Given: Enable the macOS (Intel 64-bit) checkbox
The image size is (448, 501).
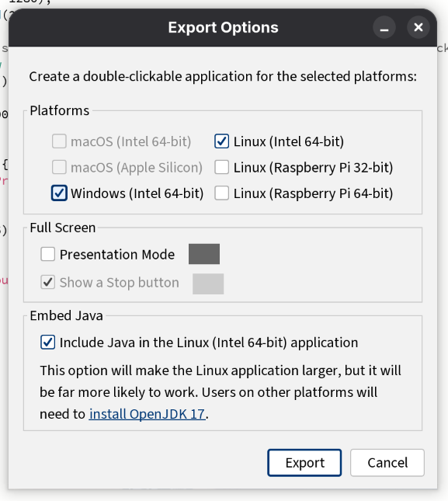Looking at the screenshot, I should 59,141.
